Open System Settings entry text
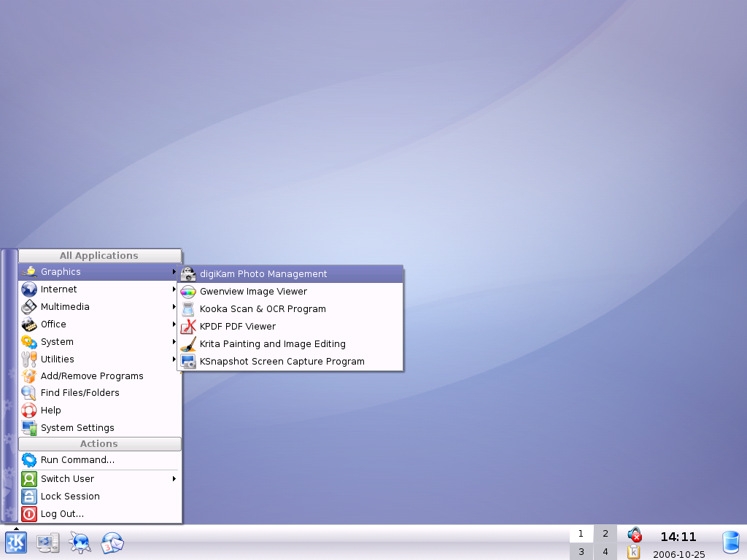747x560 pixels. 77,428
